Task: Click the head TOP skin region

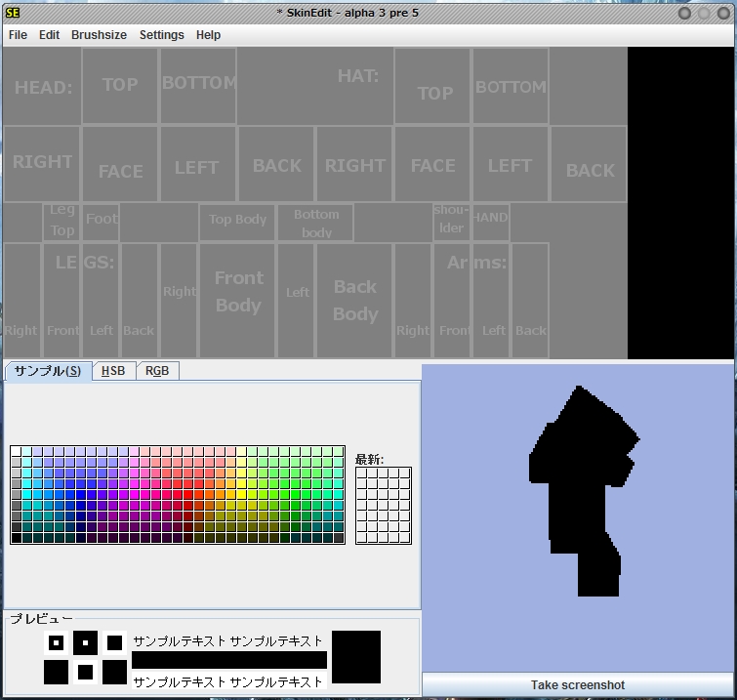Action: pyautogui.click(x=120, y=86)
